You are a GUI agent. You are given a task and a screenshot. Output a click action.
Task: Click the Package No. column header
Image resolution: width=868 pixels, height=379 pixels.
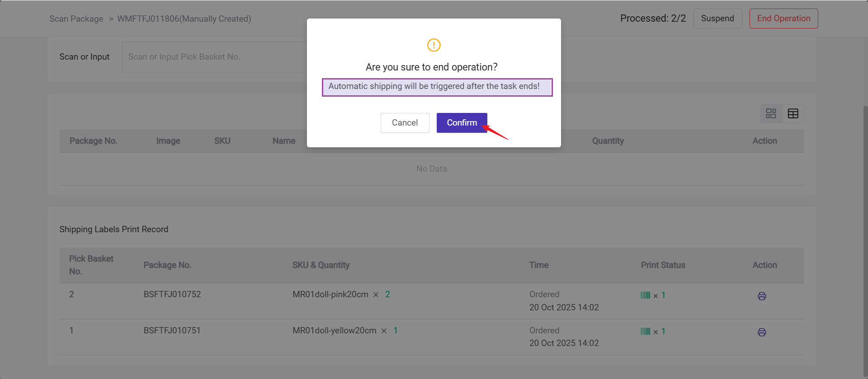pos(93,141)
